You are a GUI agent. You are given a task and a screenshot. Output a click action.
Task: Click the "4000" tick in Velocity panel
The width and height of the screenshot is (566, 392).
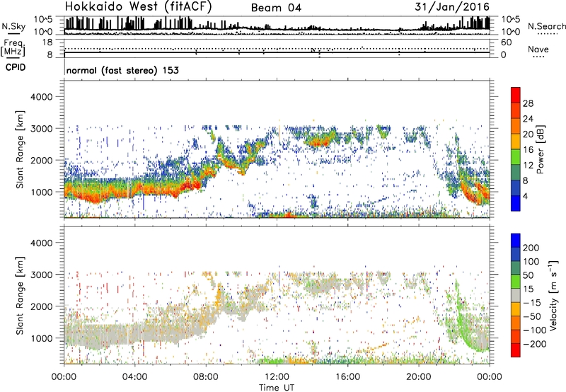pos(42,243)
